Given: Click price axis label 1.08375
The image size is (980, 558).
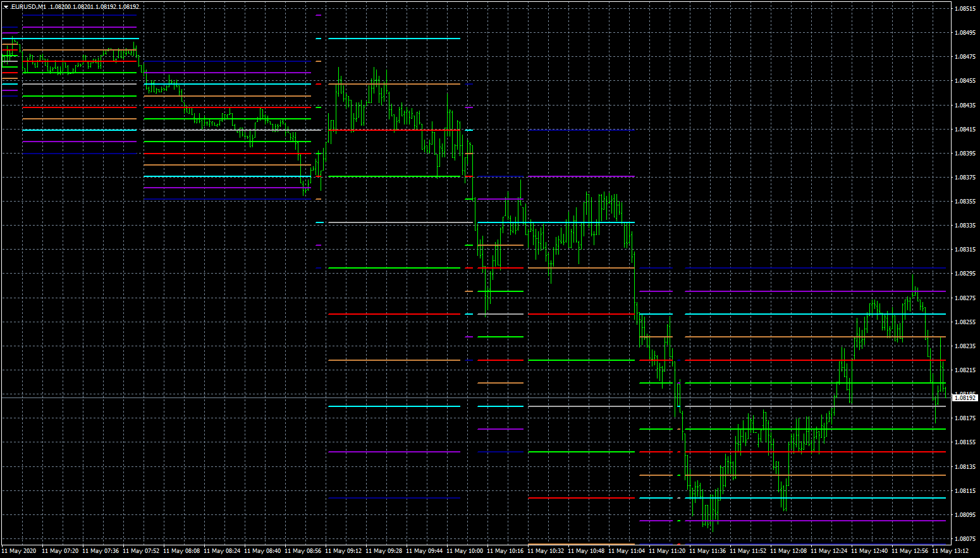Looking at the screenshot, I should (965, 178).
